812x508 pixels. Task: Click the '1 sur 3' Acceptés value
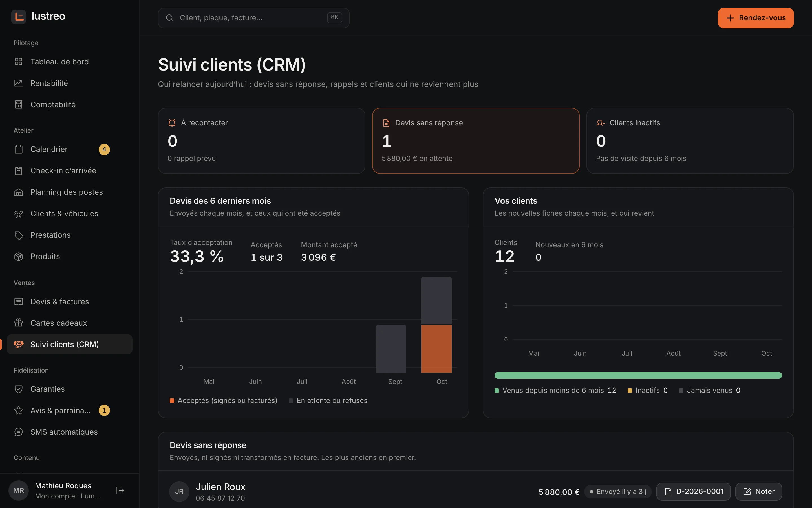[x=267, y=257]
